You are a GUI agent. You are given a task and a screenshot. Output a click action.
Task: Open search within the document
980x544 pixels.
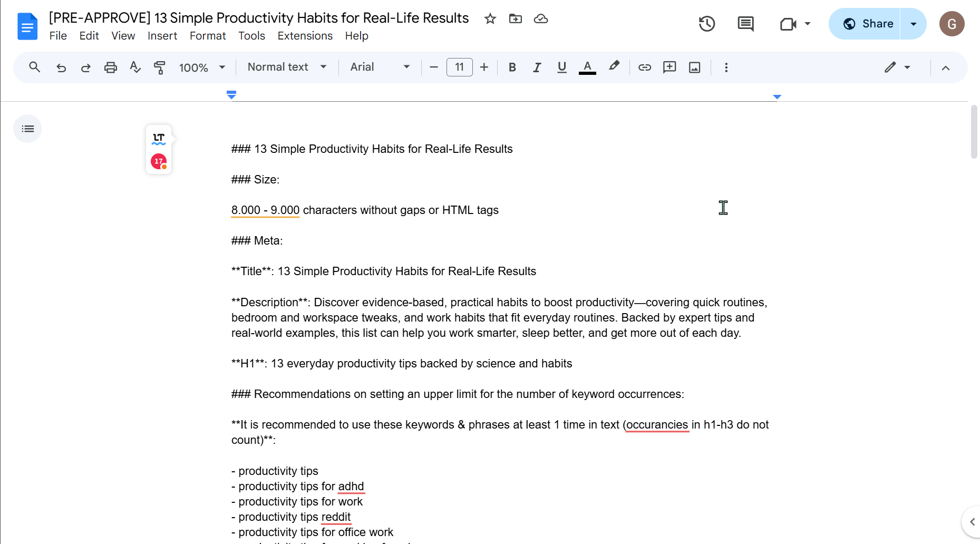click(x=34, y=67)
